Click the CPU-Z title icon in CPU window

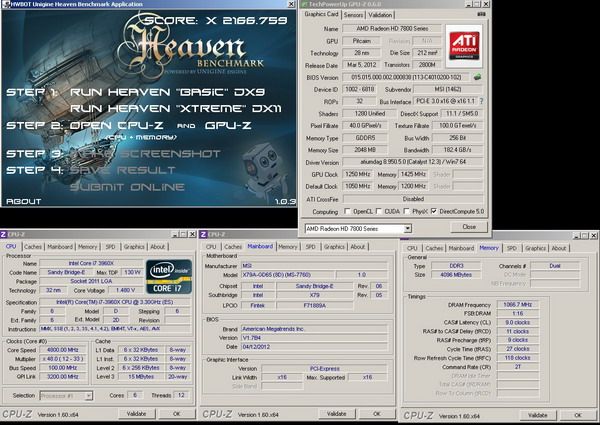coord(3,234)
